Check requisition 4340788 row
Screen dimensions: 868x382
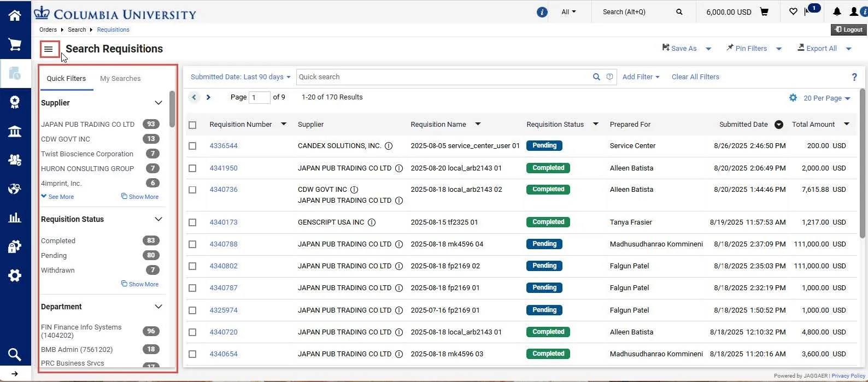192,244
